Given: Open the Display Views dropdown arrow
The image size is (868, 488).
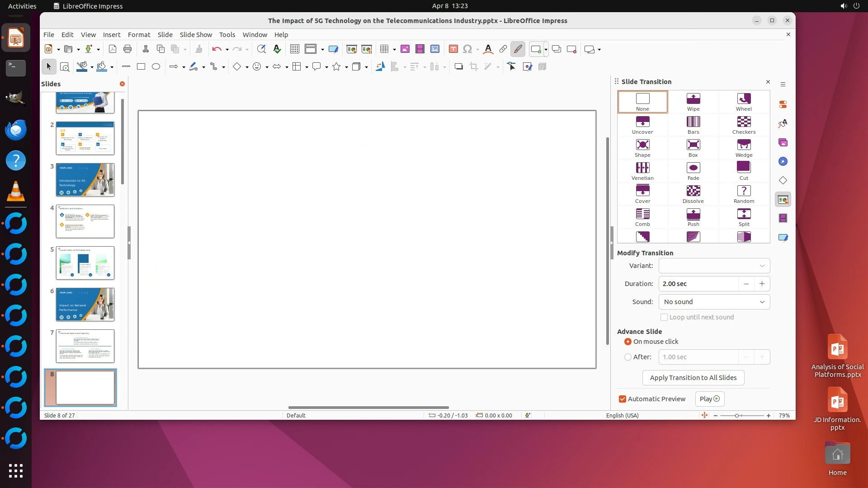Looking at the screenshot, I should pyautogui.click(x=322, y=49).
